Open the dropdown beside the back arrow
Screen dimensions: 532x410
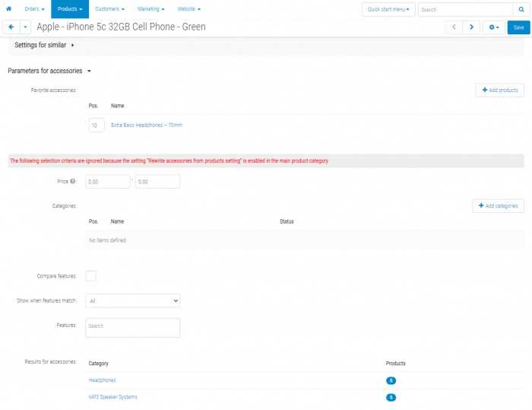pyautogui.click(x=25, y=27)
